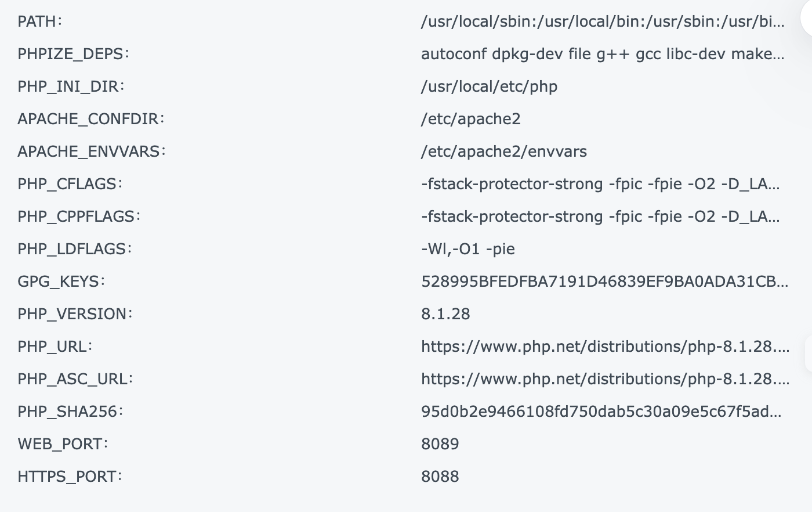The height and width of the screenshot is (512, 812).
Task: Select the HTTPS_PORT value 8088
Action: point(440,477)
